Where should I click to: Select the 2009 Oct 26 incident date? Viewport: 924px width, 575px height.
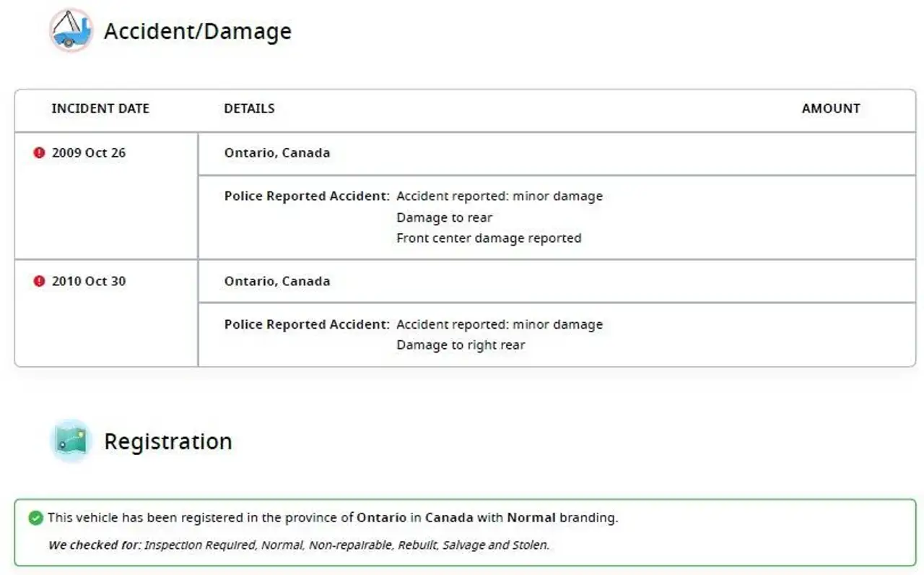[88, 152]
